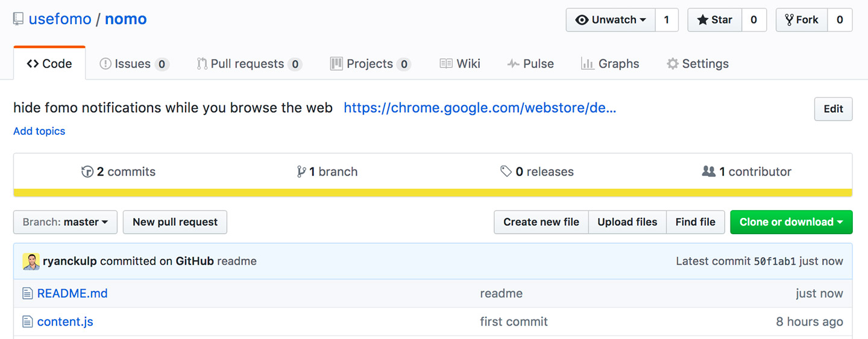View the Pulse tab

[530, 64]
